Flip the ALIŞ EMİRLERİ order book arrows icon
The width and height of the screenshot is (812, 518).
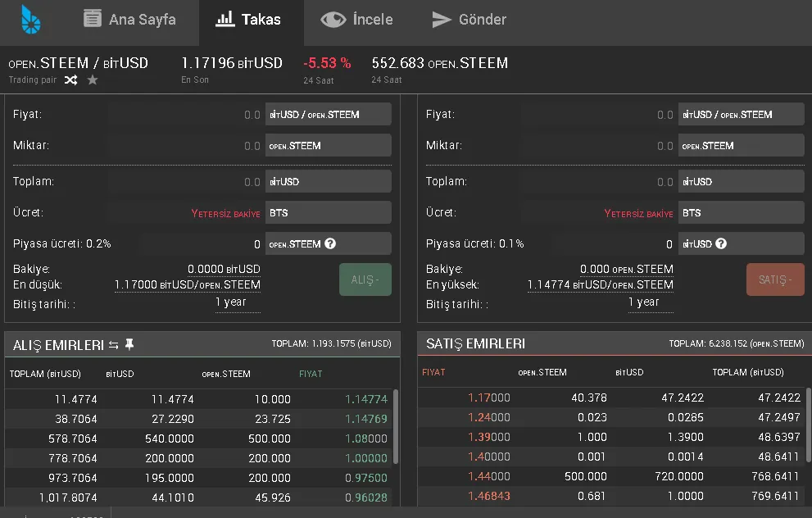click(x=113, y=345)
